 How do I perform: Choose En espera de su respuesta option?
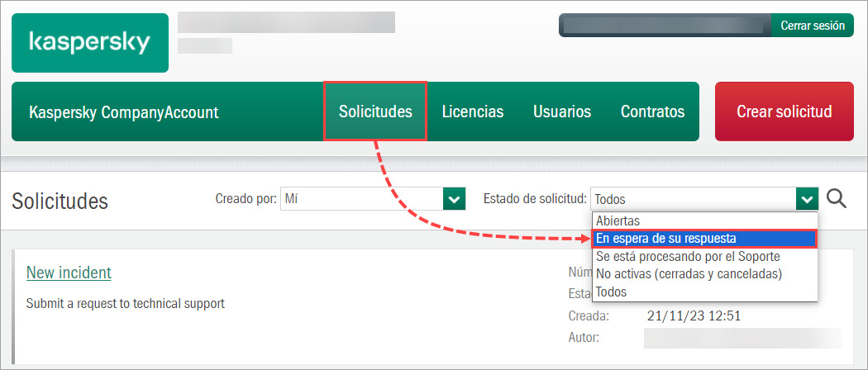(x=704, y=239)
